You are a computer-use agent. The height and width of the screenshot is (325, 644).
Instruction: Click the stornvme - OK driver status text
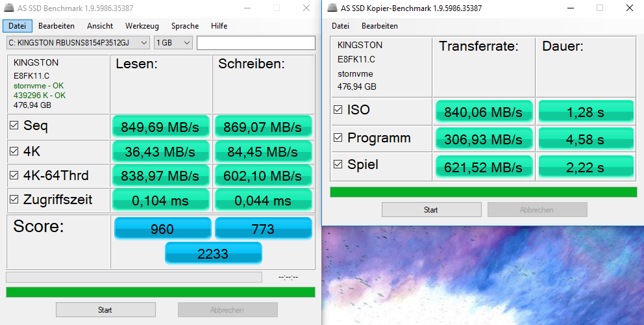38,86
